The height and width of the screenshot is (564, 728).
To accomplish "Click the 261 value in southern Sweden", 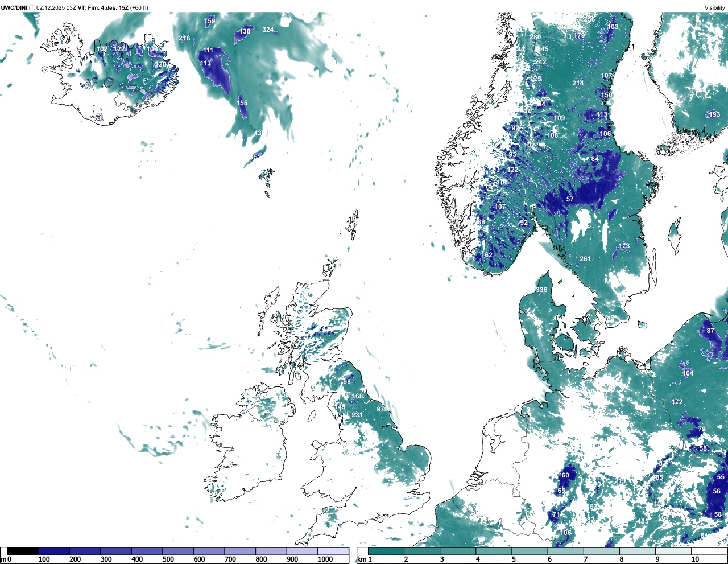I will tap(585, 259).
